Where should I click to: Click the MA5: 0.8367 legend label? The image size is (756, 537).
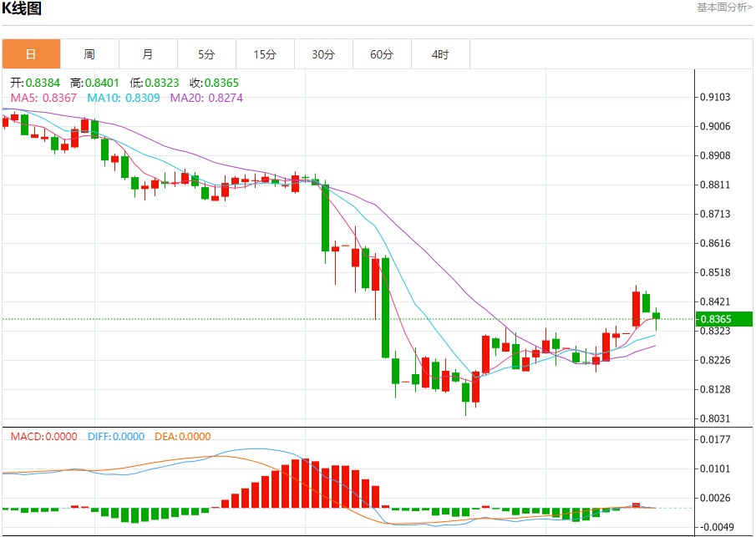44,98
